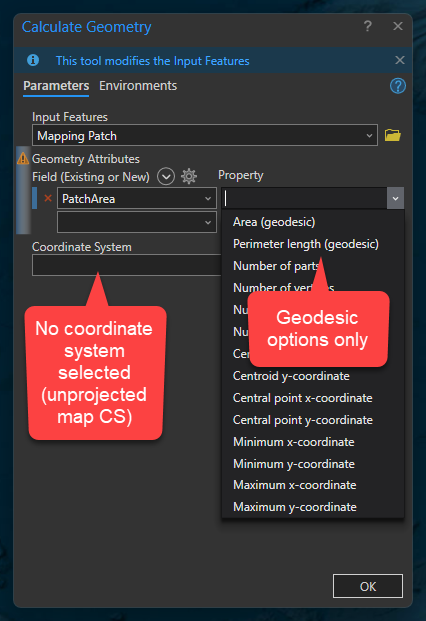Image resolution: width=426 pixels, height=621 pixels.
Task: Select Centroid y-coordinate property
Action: tap(291, 376)
